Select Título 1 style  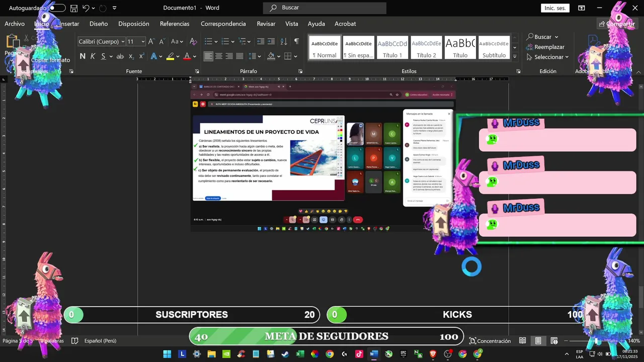pos(392,48)
